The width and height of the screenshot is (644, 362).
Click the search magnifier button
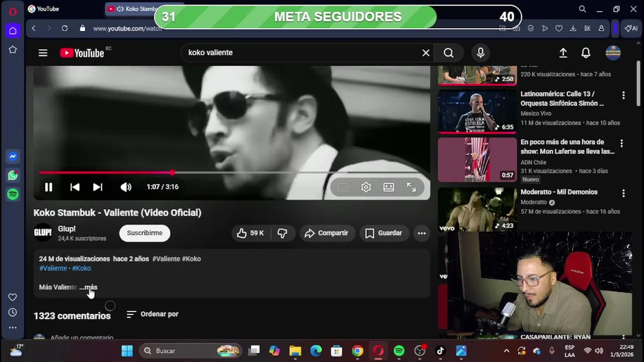448,53
